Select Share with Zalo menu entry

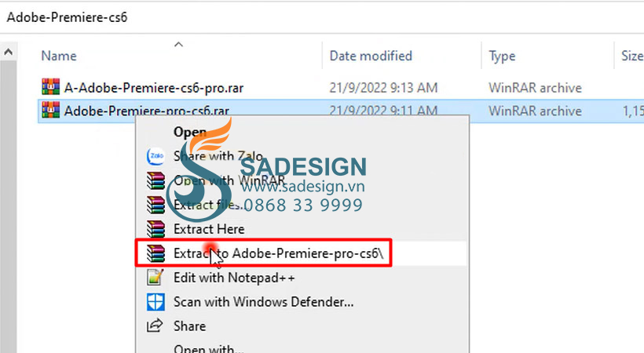tap(218, 156)
